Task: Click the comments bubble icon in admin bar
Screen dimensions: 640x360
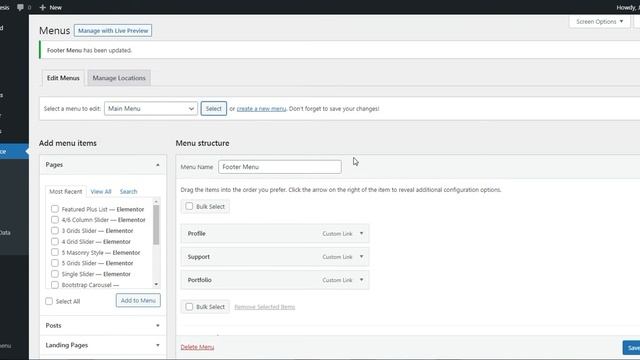Action: point(20,7)
